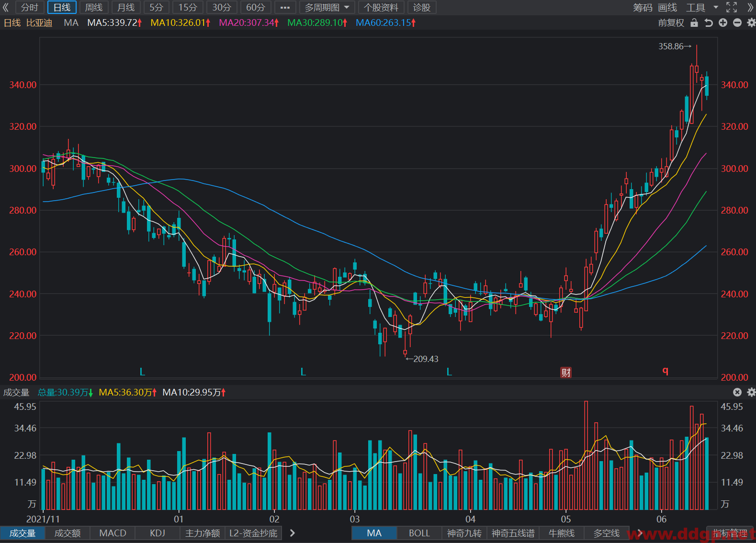Click the L marker near April
The image size is (756, 543).
coord(449,372)
